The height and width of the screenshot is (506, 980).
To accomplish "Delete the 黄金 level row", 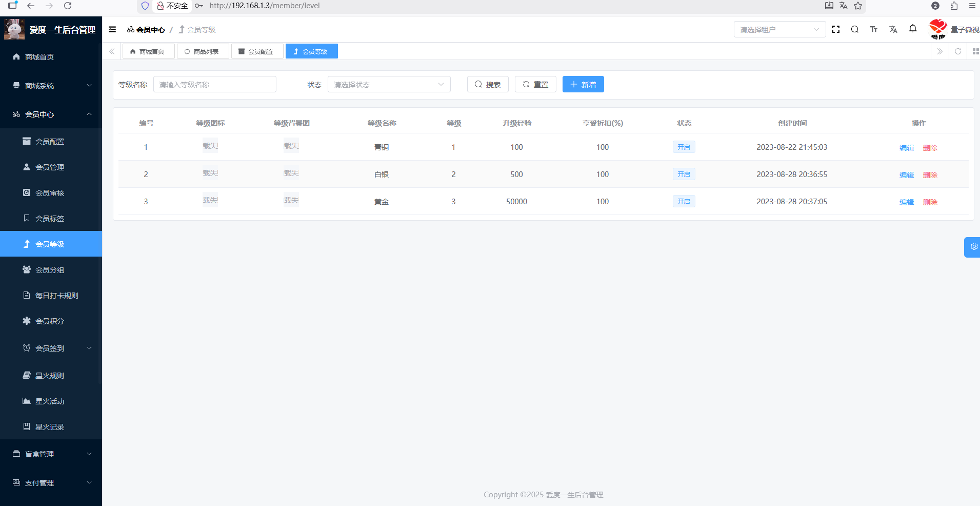I will click(930, 202).
